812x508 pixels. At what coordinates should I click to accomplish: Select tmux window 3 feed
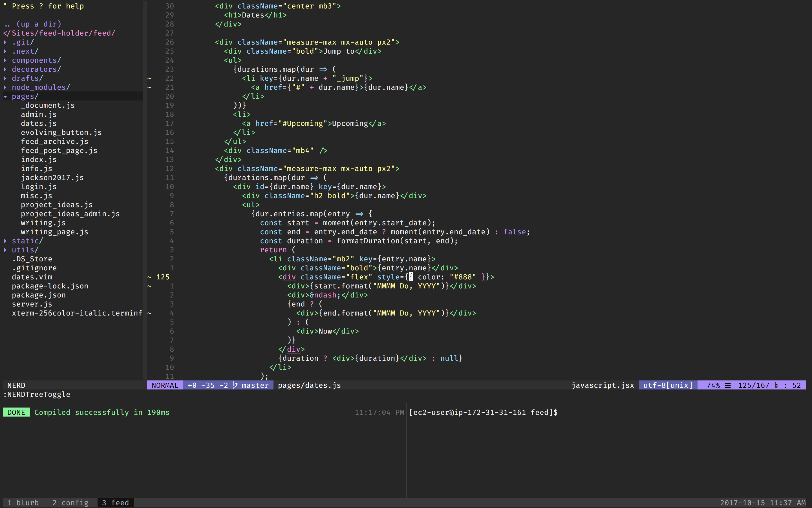pyautogui.click(x=115, y=503)
